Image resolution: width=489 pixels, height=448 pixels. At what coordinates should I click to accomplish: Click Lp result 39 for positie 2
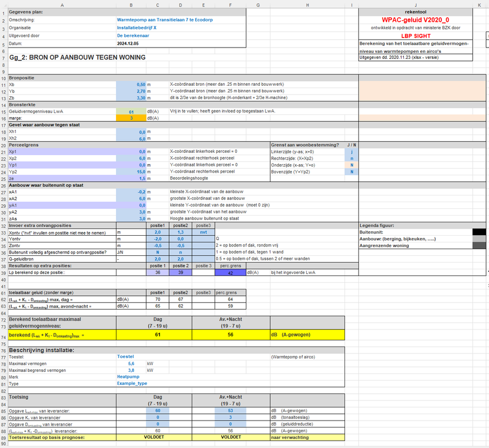pos(180,273)
